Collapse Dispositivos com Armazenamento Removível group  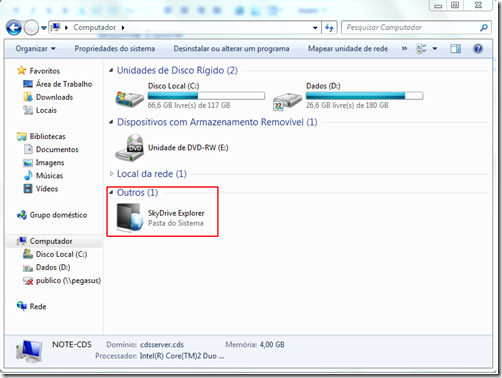(x=111, y=122)
